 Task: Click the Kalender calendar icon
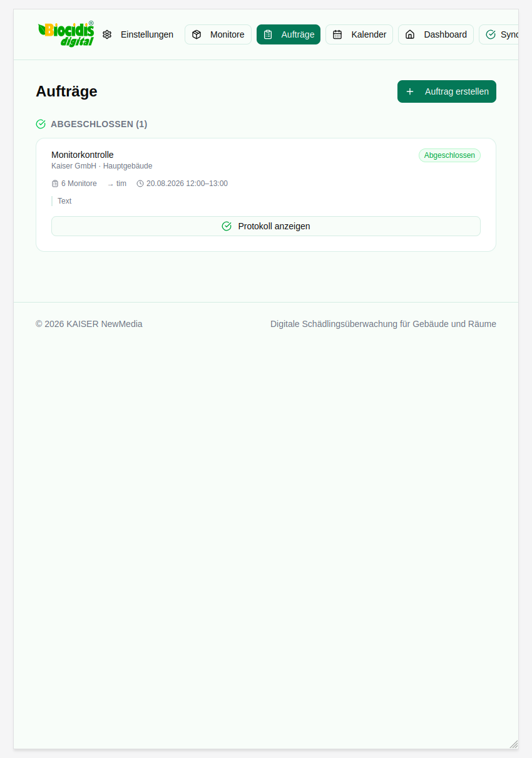tap(337, 34)
